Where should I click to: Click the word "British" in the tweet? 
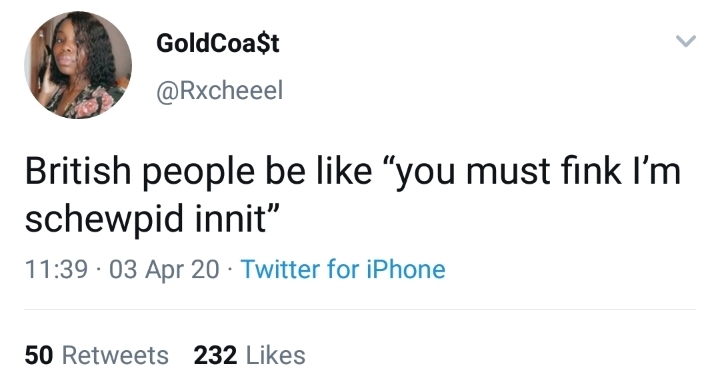78,171
